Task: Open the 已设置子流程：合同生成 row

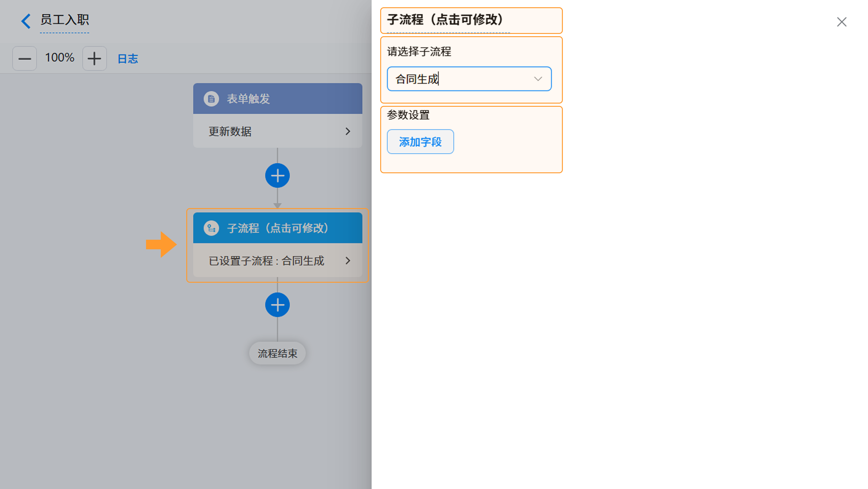Action: coord(277,260)
